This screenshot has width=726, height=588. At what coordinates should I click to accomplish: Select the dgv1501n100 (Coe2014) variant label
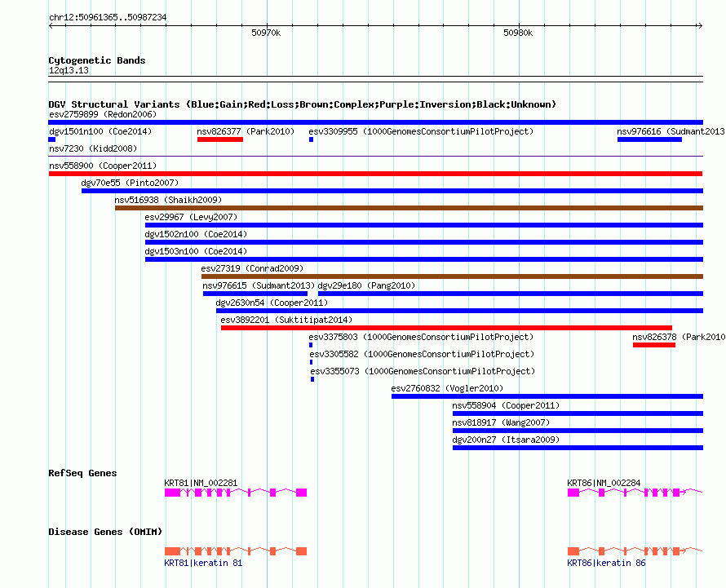100,131
